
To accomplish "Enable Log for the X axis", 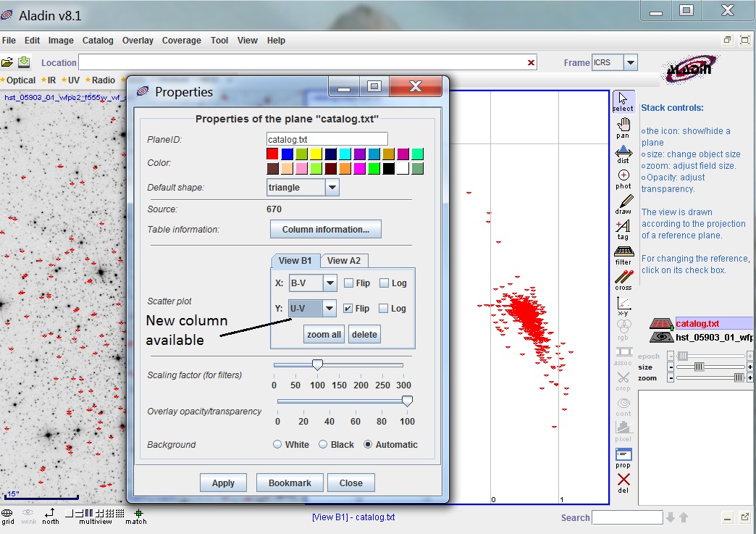I will [385, 283].
